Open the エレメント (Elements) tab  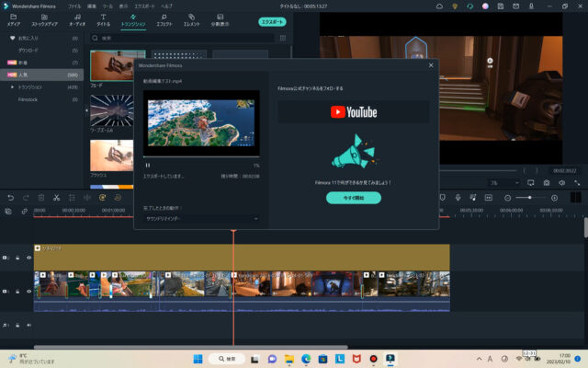tap(191, 20)
